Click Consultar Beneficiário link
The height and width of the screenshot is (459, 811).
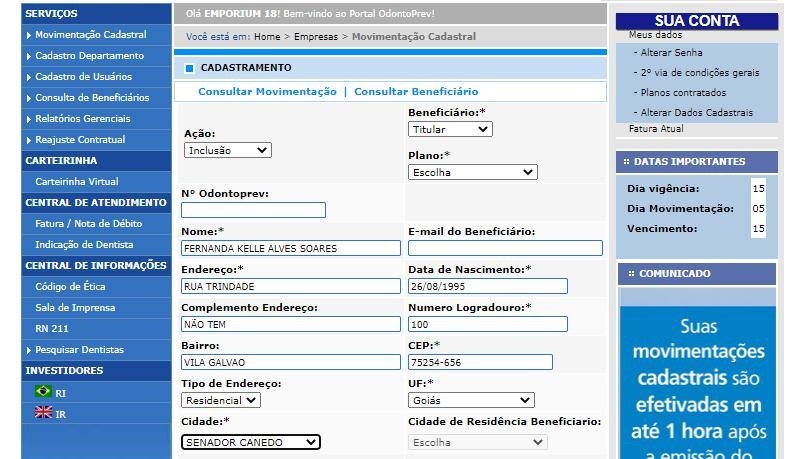416,91
